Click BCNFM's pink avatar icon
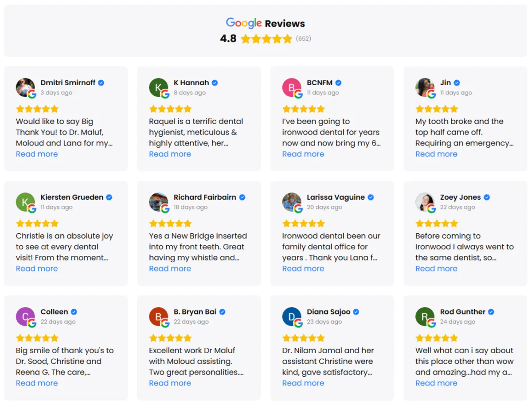Image resolution: width=532 pixels, height=405 pixels. click(291, 87)
